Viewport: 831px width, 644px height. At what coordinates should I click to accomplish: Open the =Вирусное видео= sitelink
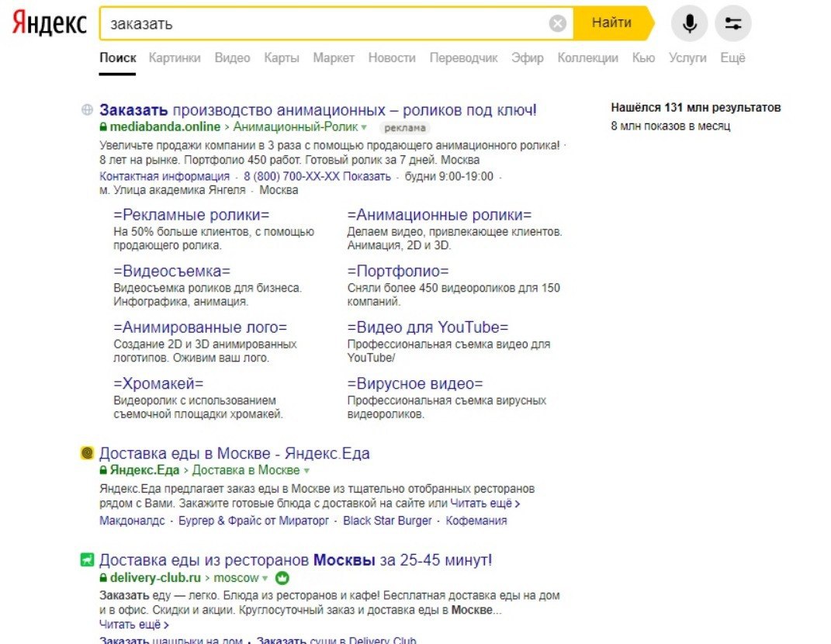[415, 383]
